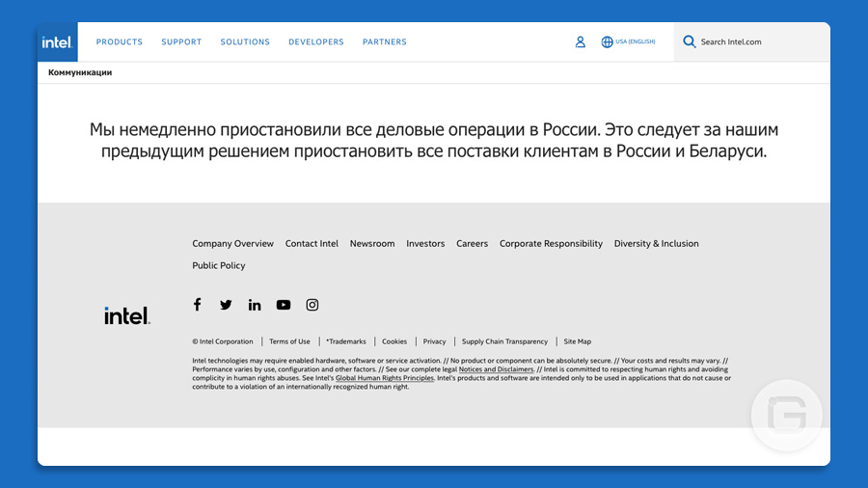The width and height of the screenshot is (868, 488).
Task: Go to the Newsroom link
Action: (372, 243)
